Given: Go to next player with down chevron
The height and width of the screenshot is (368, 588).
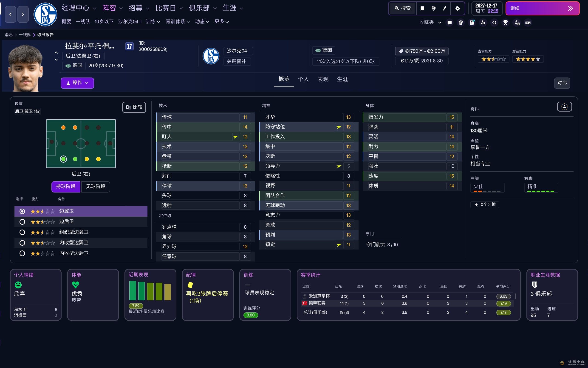Looking at the screenshot, I should click(56, 59).
